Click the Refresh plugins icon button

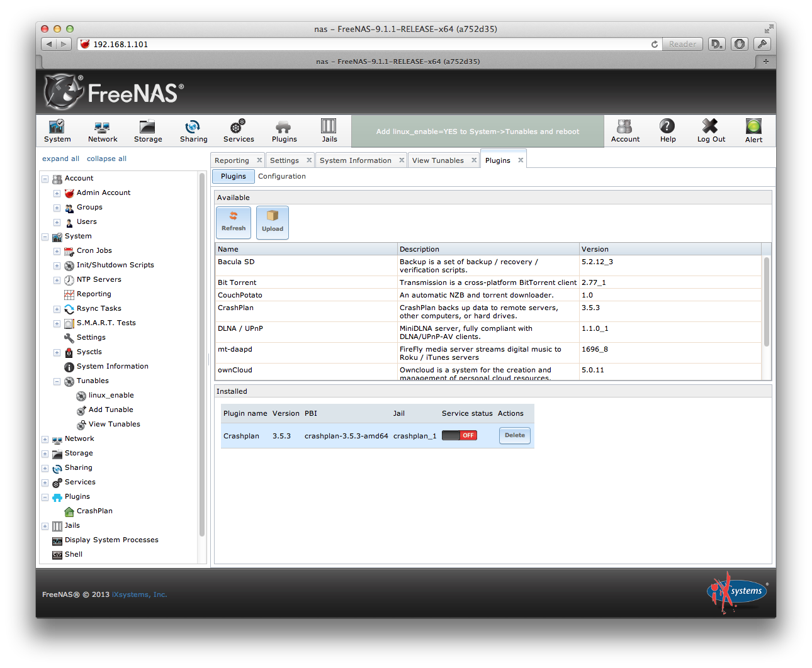coord(234,223)
